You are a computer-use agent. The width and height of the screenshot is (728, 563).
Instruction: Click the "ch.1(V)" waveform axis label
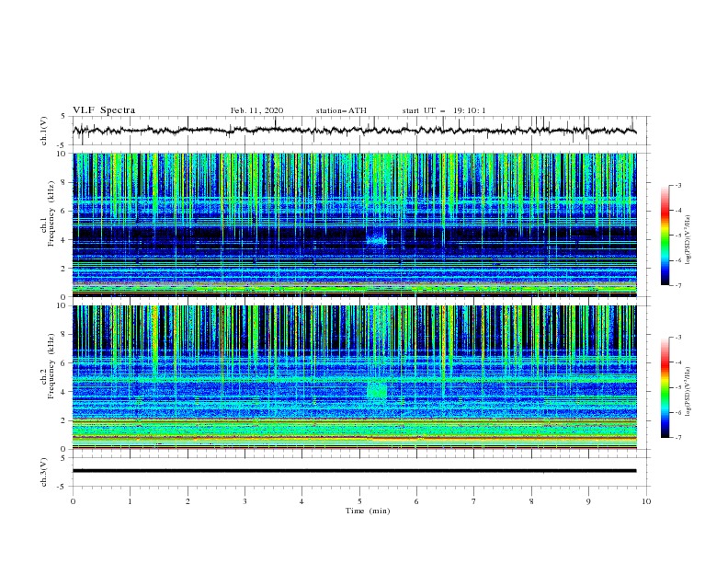pyautogui.click(x=44, y=131)
